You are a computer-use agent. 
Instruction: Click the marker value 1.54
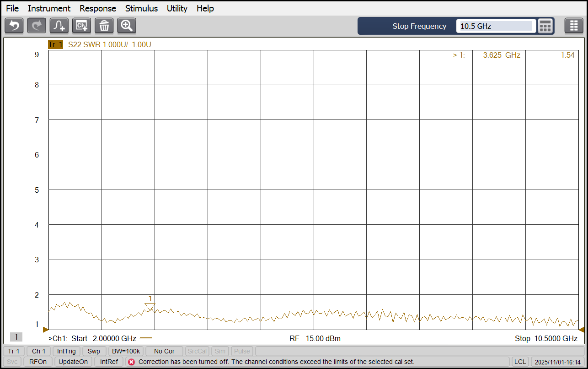pyautogui.click(x=567, y=55)
